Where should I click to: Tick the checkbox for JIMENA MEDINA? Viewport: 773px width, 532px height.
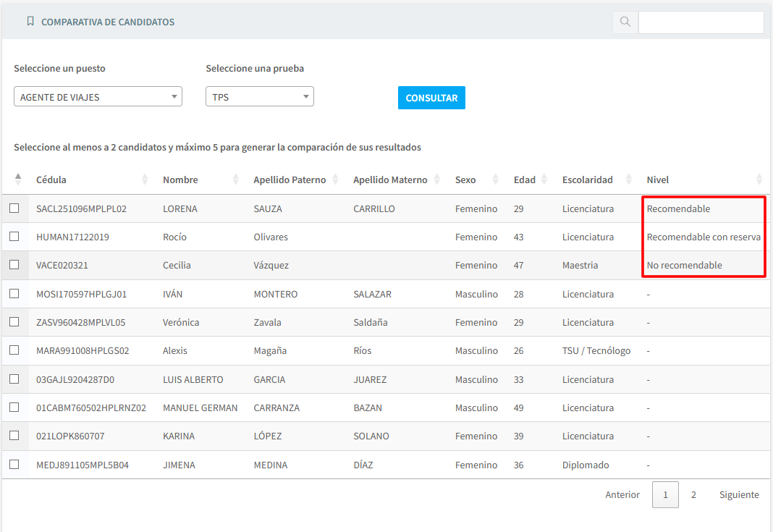(14, 465)
